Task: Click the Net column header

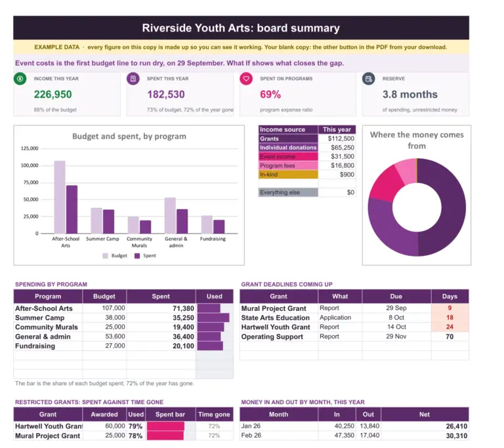Action: coord(425,415)
